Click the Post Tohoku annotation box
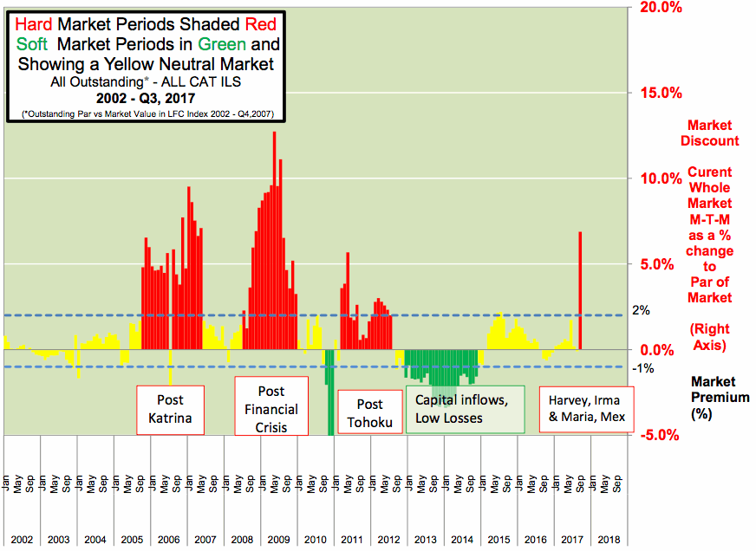Viewport: 756px width, 551px height. click(369, 413)
